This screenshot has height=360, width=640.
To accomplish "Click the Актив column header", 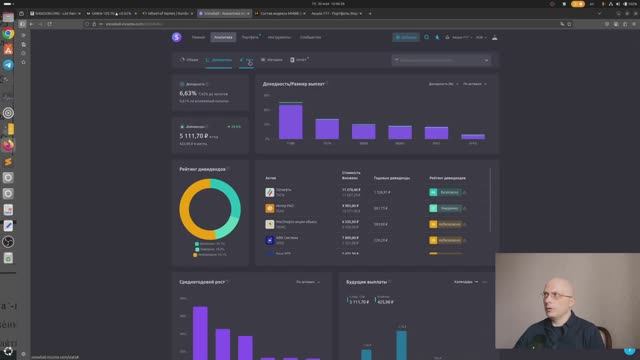I will tap(271, 178).
